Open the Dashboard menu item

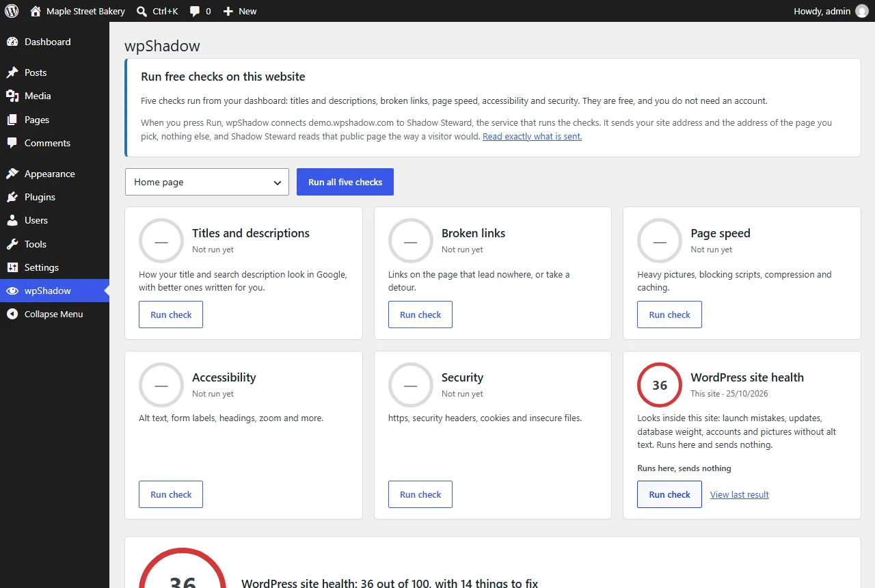[55, 42]
